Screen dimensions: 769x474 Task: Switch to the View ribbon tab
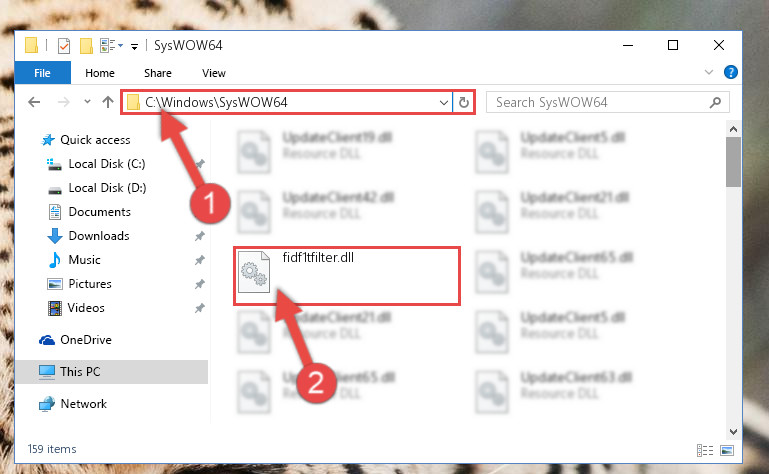click(x=214, y=73)
